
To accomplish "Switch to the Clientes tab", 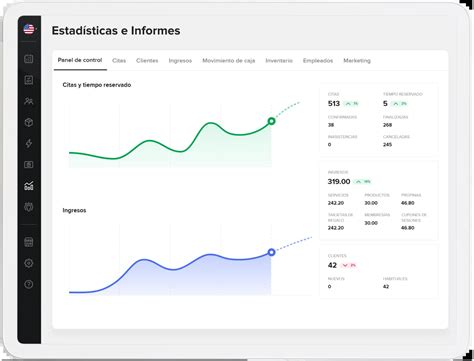I will coord(147,61).
